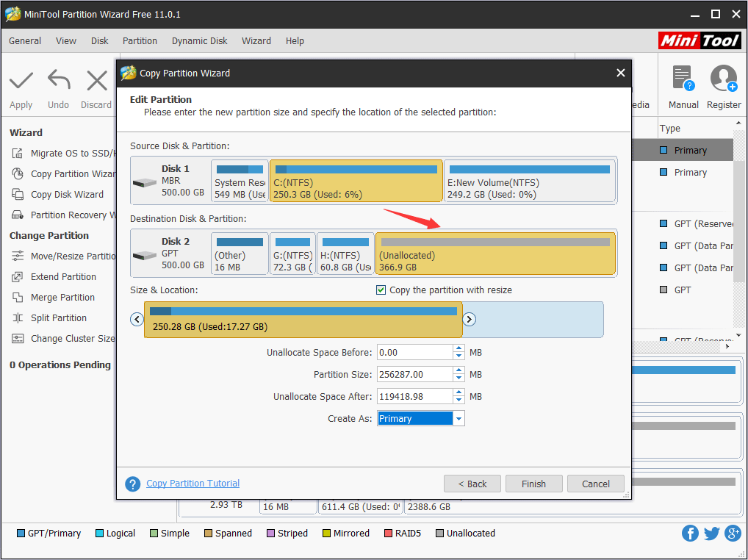Click the Apply checkmark icon

(x=21, y=81)
